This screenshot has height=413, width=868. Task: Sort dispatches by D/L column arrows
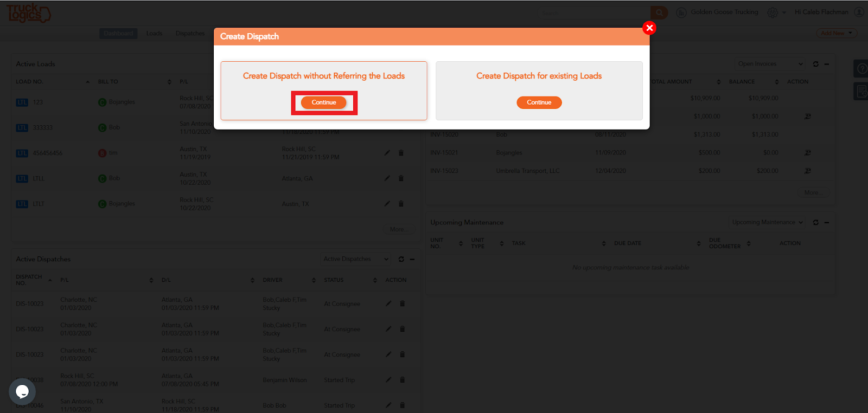pos(252,280)
